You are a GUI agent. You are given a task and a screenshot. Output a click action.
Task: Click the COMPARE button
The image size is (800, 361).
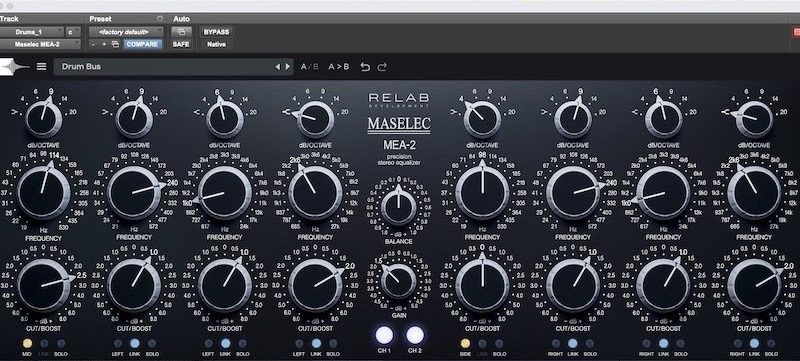pos(142,44)
